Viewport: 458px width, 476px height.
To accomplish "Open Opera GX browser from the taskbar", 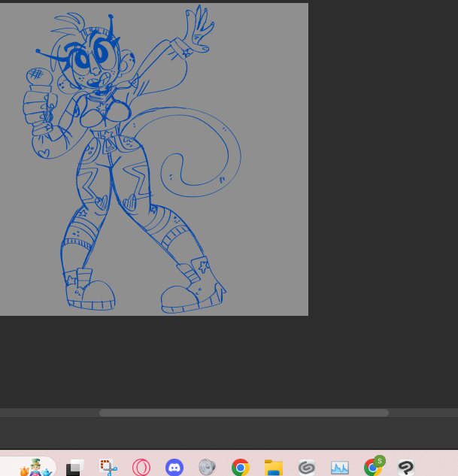I will pos(141,468).
